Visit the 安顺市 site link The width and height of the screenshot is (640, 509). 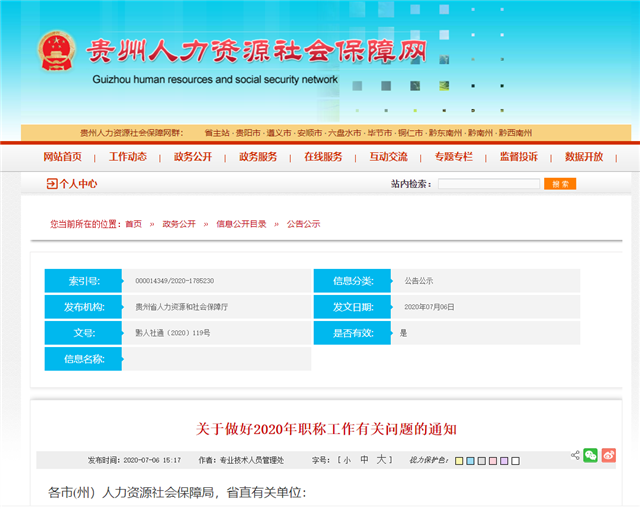coord(310,133)
